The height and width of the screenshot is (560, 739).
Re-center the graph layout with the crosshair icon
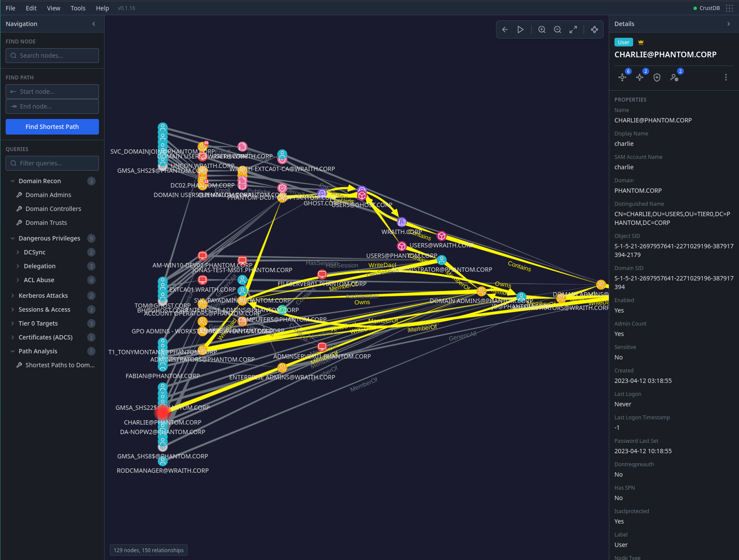(594, 30)
